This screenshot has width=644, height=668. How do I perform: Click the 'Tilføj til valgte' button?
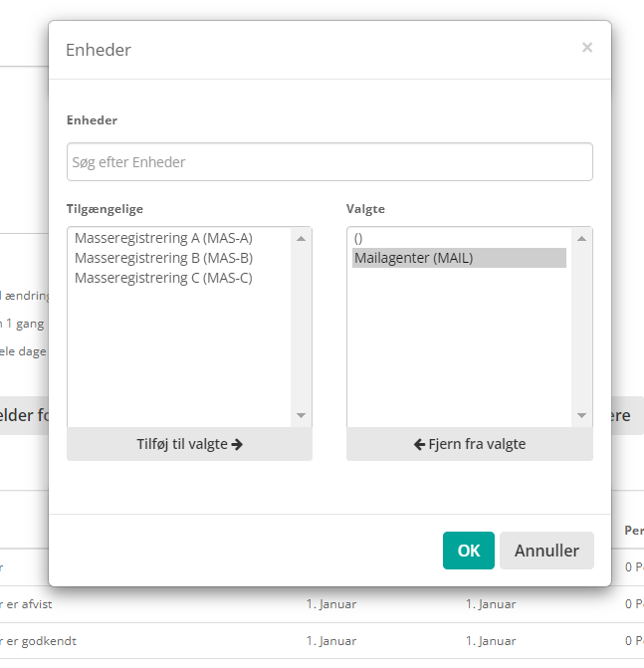[x=189, y=444]
